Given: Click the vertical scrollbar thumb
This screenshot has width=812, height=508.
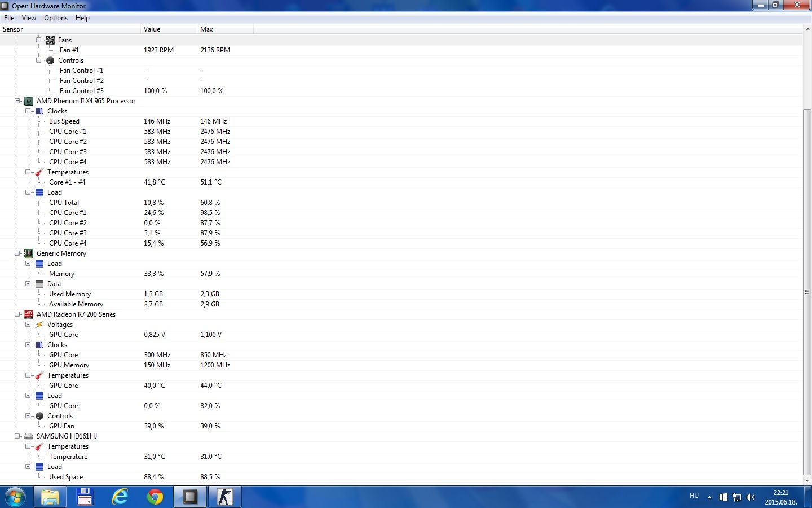Looking at the screenshot, I should 807,292.
